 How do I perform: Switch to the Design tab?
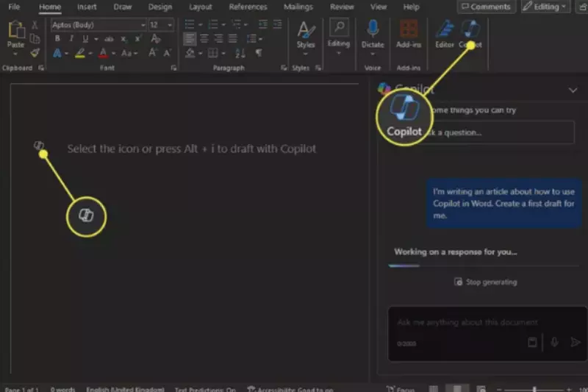click(160, 7)
